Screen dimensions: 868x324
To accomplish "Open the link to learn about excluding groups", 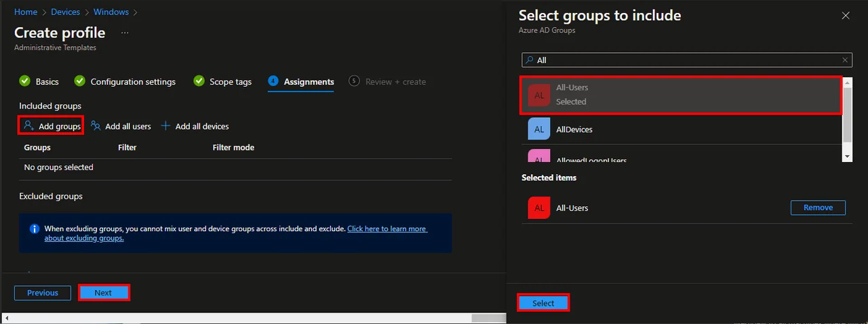I will [387, 229].
